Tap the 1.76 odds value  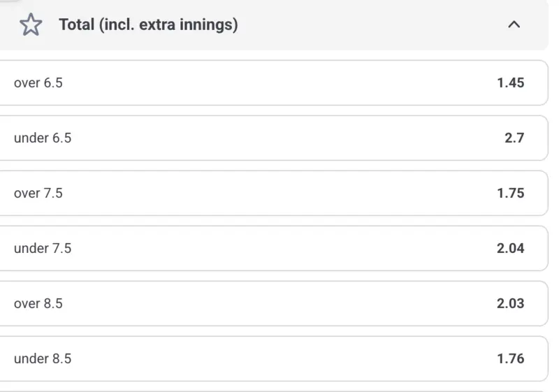tap(510, 358)
